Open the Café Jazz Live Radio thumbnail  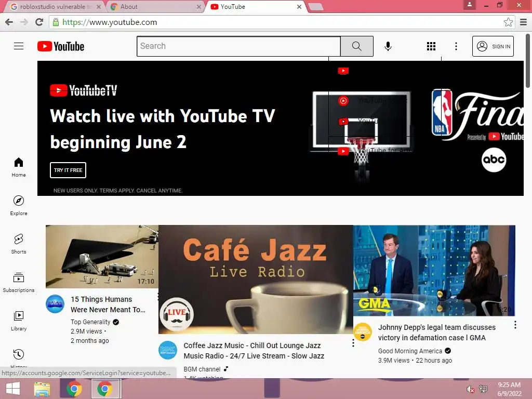coord(256,280)
